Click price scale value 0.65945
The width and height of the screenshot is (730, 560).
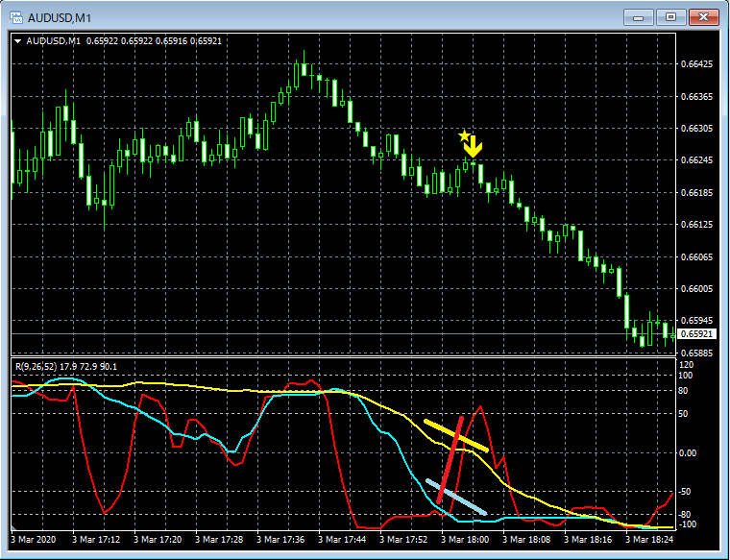coord(696,320)
